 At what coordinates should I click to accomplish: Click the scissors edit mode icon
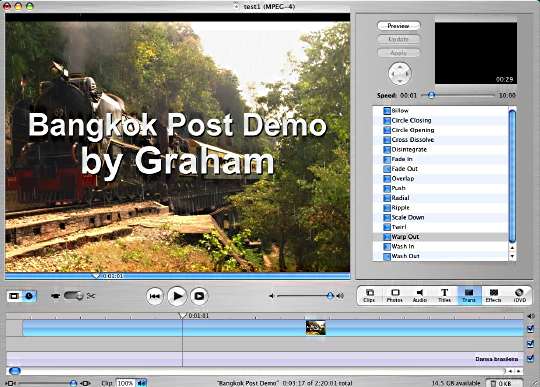tap(91, 296)
